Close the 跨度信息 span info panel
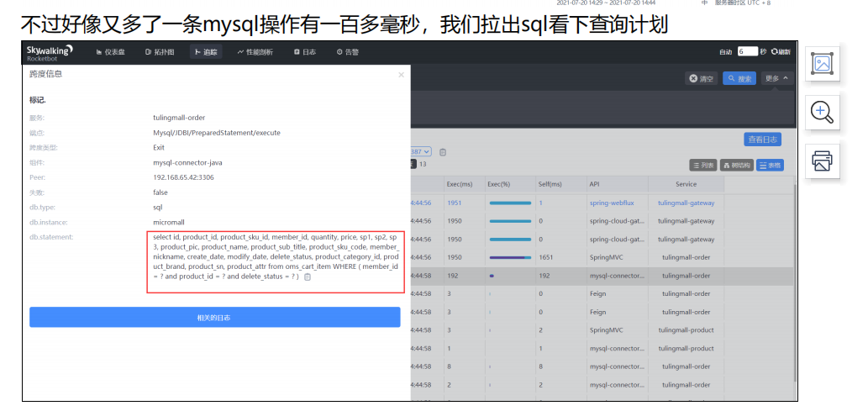 [402, 75]
